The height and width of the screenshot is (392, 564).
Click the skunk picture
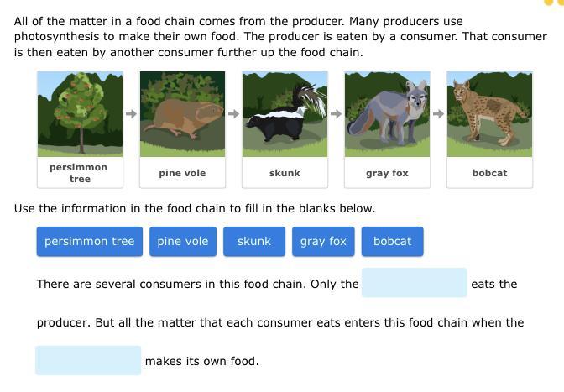[285, 113]
